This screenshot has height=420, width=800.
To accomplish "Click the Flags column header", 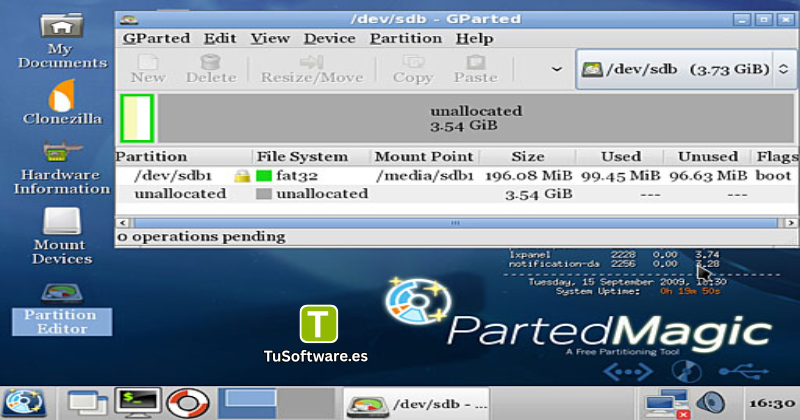I will (776, 156).
